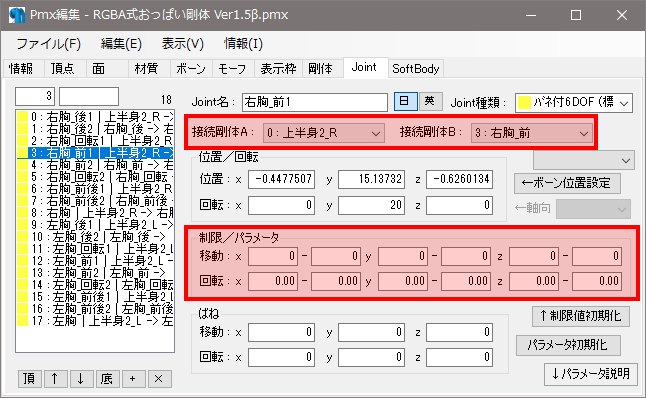Click the ばね 移動 x field

pyautogui.click(x=281, y=332)
